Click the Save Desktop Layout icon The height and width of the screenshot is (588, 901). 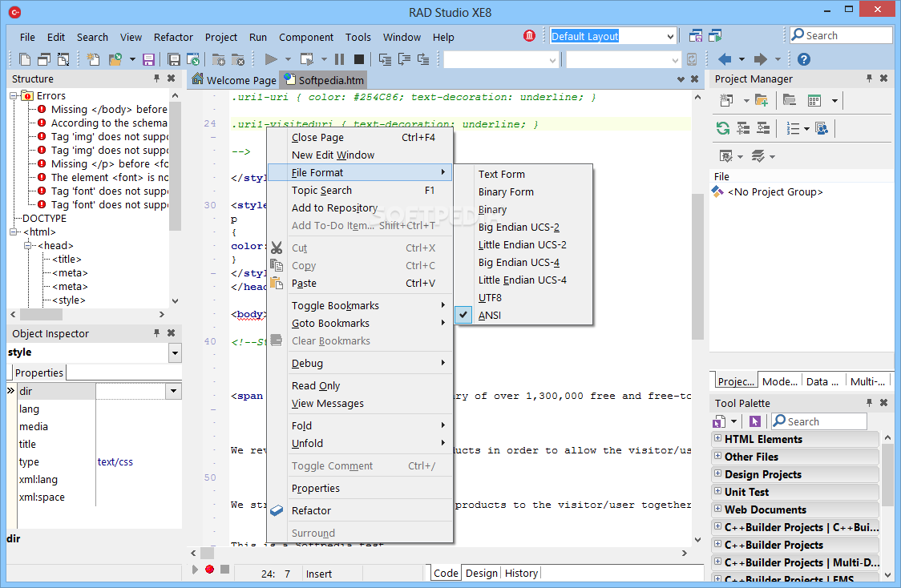(x=695, y=35)
